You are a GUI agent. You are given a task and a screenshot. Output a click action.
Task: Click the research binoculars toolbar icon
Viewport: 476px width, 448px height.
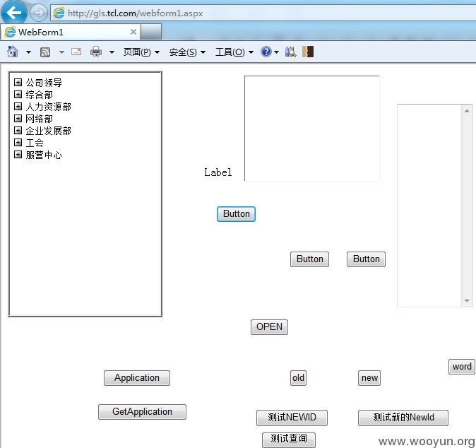pos(290,52)
